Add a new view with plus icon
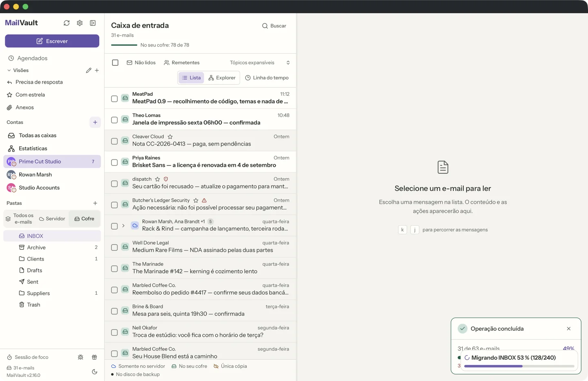This screenshot has height=381, width=588. point(97,70)
